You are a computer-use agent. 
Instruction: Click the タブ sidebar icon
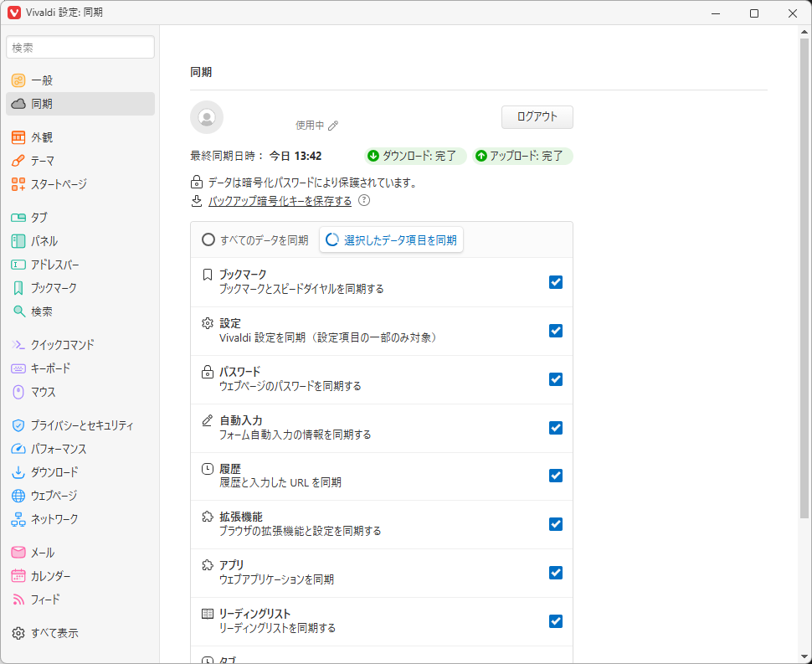click(x=18, y=218)
